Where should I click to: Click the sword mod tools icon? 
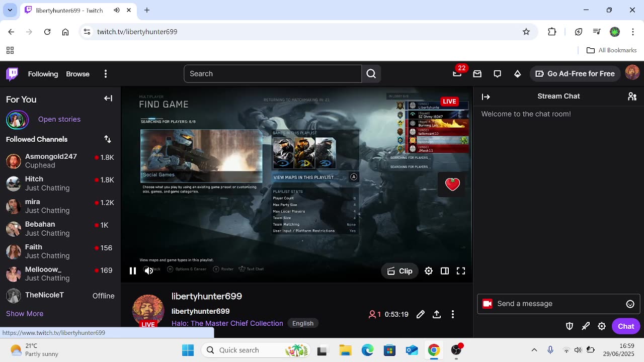tap(586, 326)
